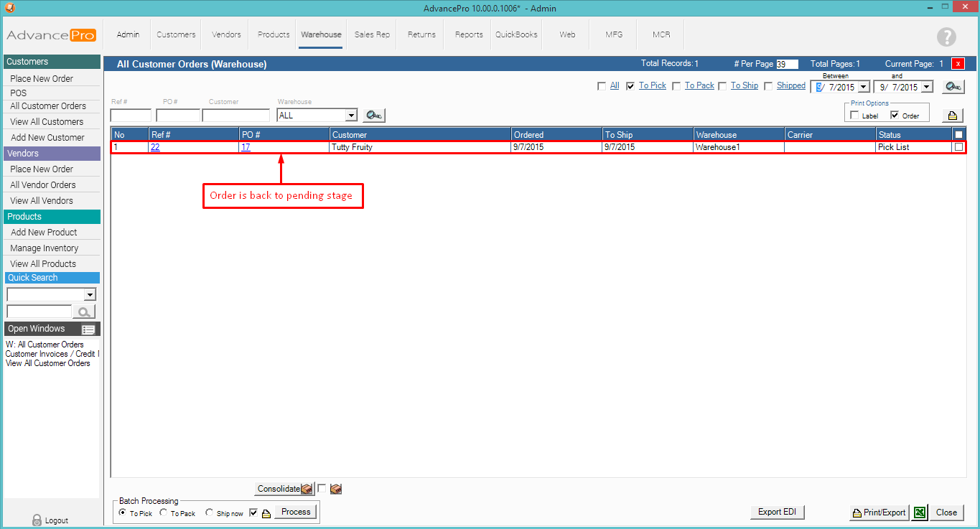
Task: Click the Export EDI button
Action: (x=778, y=512)
